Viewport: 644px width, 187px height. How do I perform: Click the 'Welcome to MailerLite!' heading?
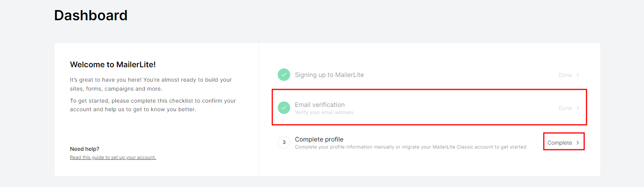coord(113,65)
